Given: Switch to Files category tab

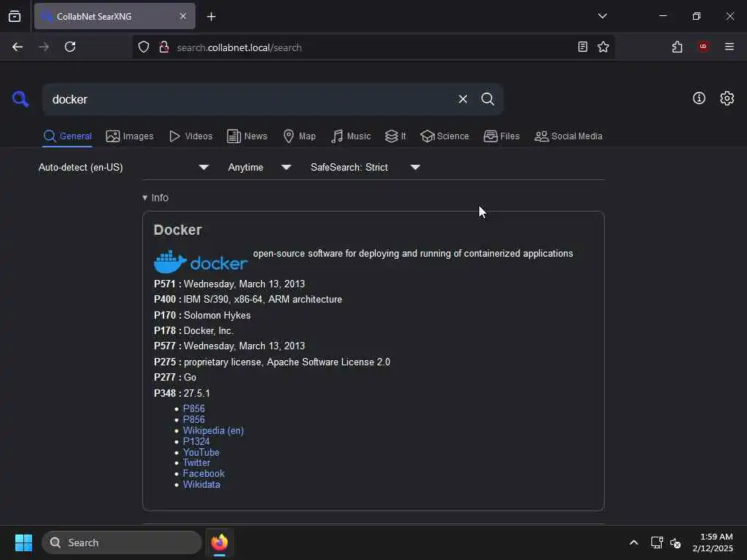Looking at the screenshot, I should click(x=501, y=136).
